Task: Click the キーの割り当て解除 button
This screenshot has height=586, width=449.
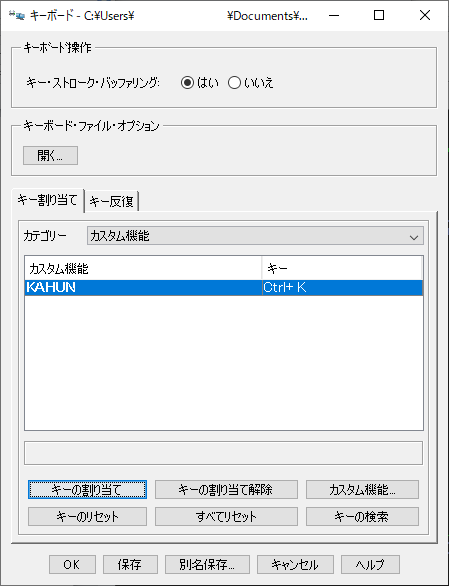Action: [x=226, y=490]
